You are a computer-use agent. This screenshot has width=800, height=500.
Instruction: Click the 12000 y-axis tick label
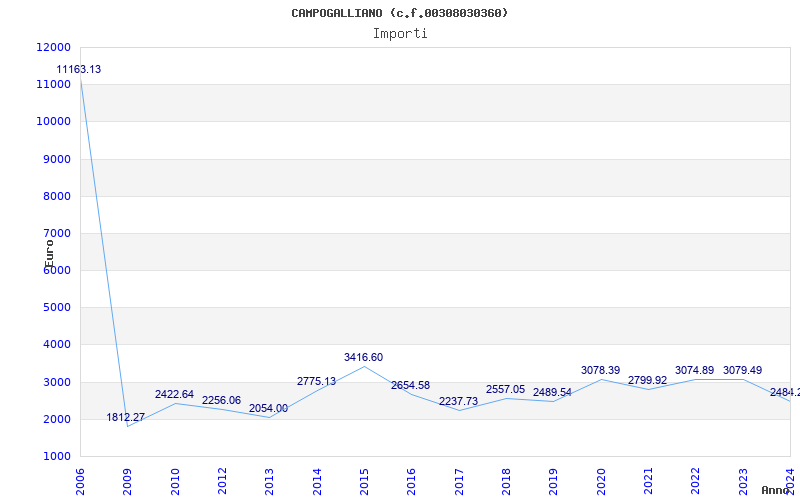point(53,47)
